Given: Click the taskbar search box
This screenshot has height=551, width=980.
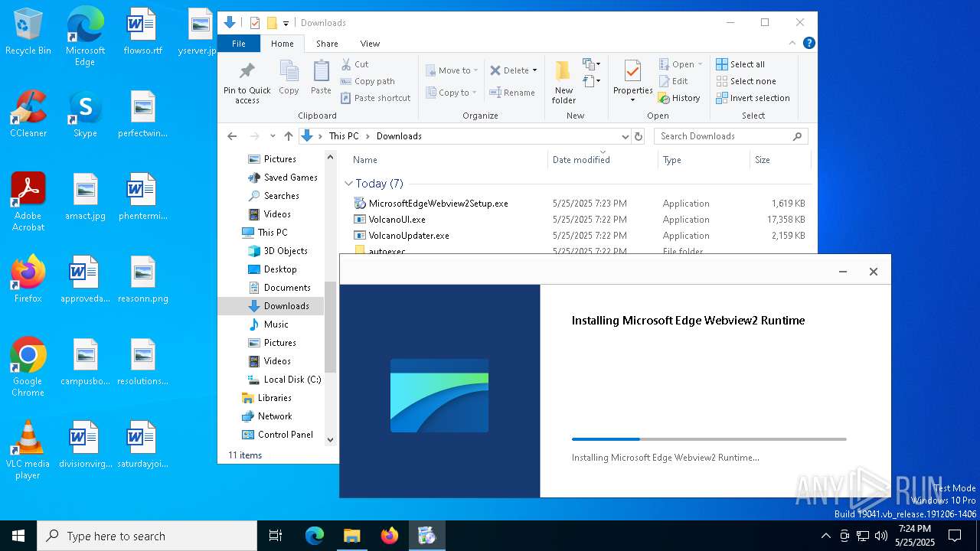Looking at the screenshot, I should [x=147, y=536].
